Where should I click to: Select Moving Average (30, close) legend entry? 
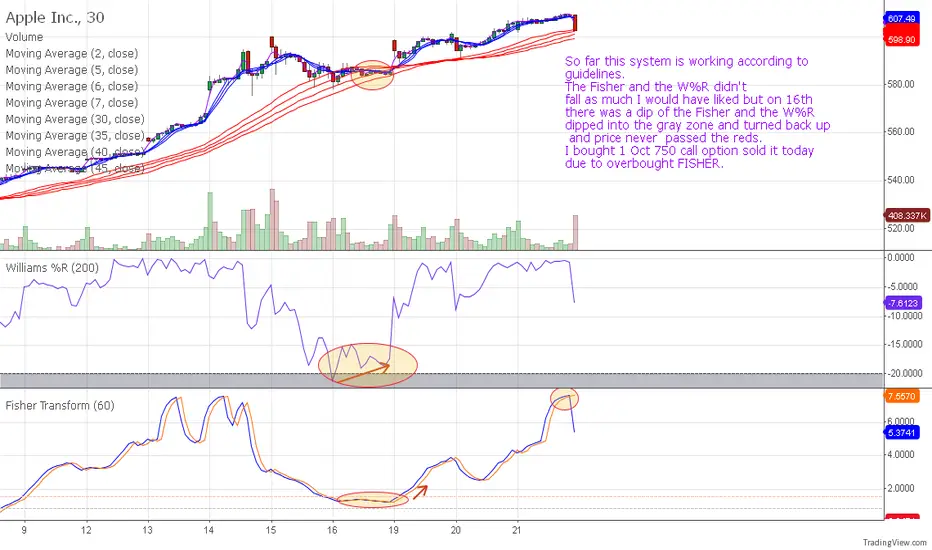(75, 120)
